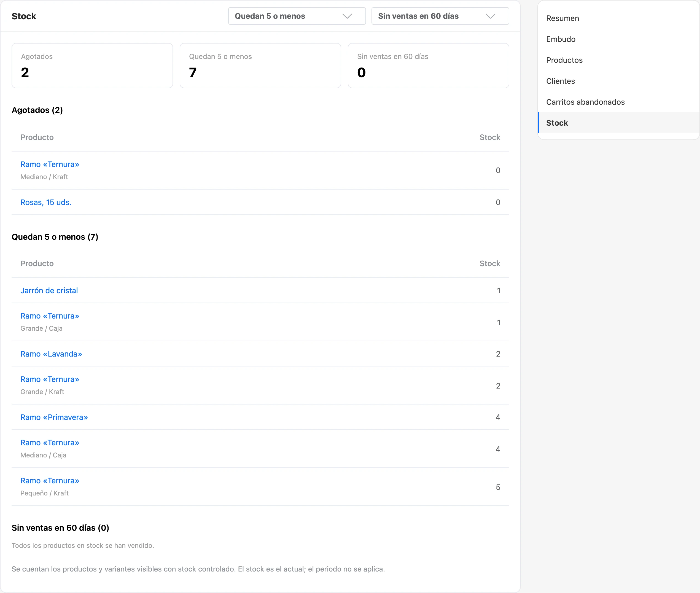Click the Producto header in 'Quedan 5 o menos' table
This screenshot has width=700, height=593.
coord(37,263)
